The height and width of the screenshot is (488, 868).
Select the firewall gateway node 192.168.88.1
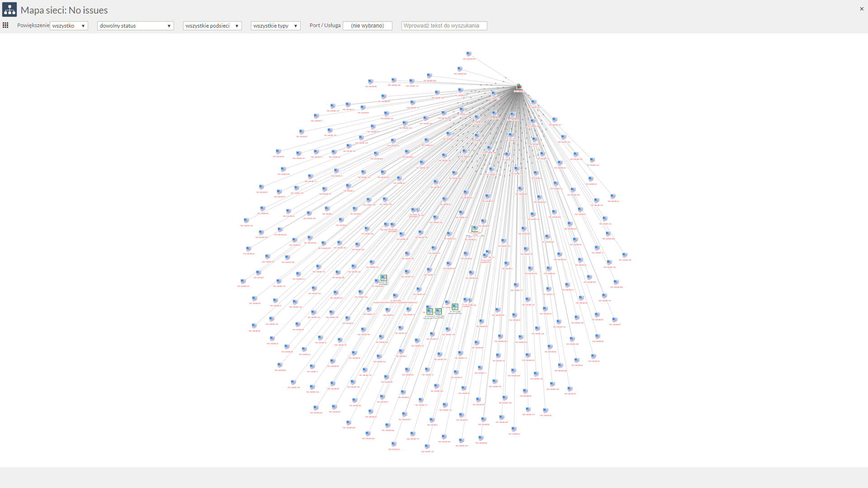tap(519, 86)
